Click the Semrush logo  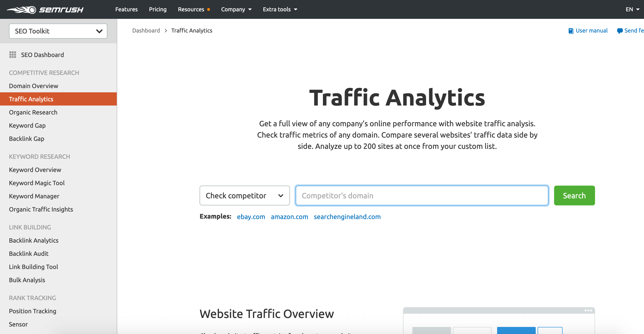click(45, 9)
